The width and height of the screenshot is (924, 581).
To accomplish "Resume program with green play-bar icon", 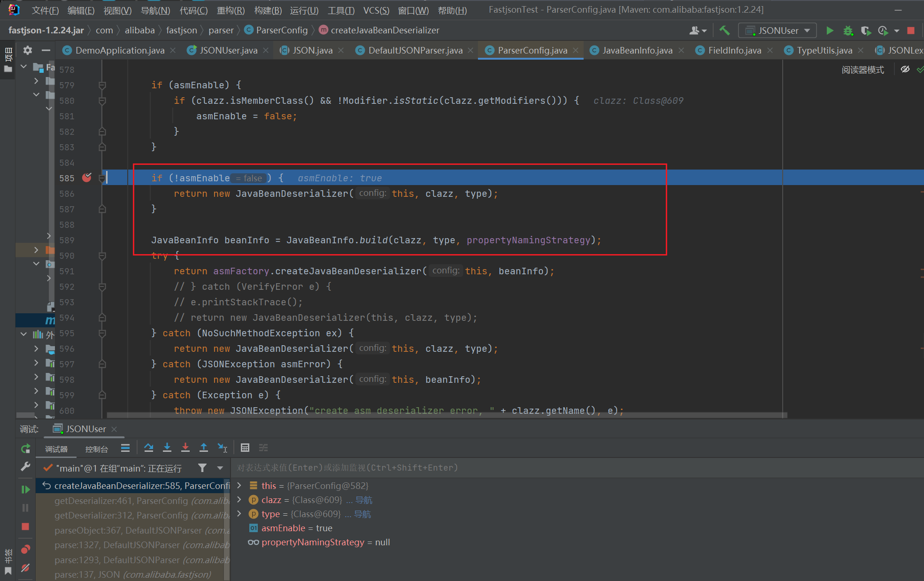I will (x=25, y=489).
